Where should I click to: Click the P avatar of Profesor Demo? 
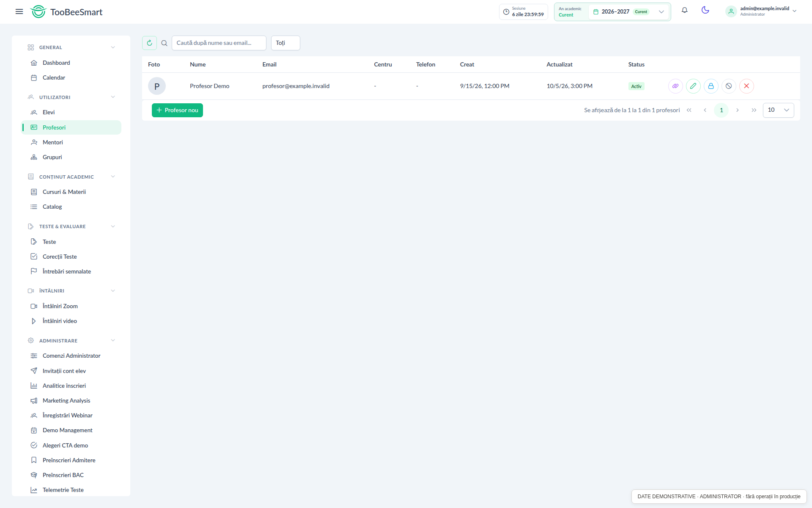tap(157, 86)
